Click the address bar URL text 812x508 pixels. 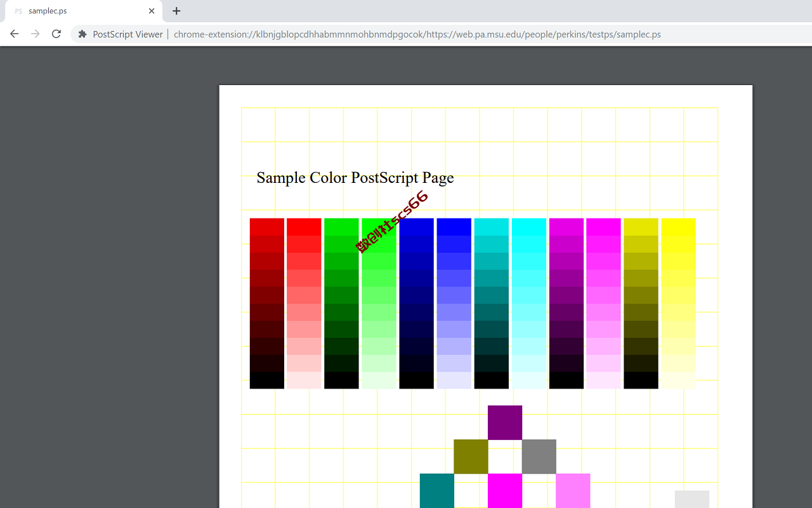[x=417, y=34]
